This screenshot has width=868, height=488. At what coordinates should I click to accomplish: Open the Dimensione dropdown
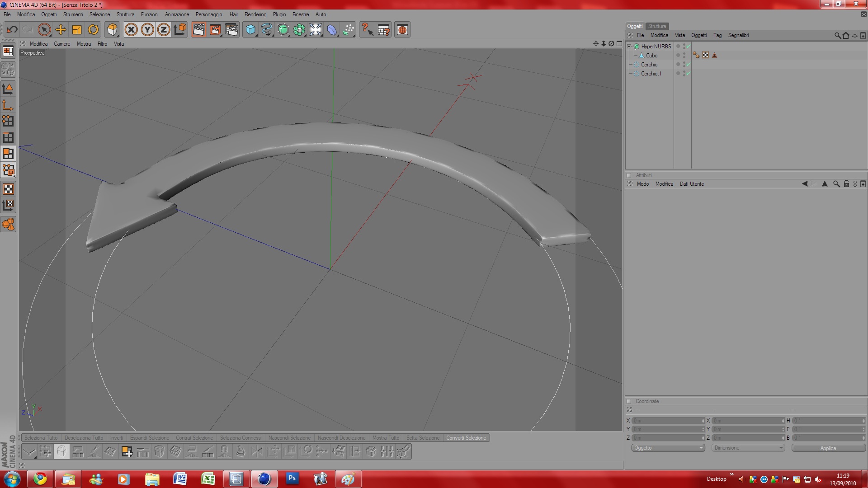(748, 448)
